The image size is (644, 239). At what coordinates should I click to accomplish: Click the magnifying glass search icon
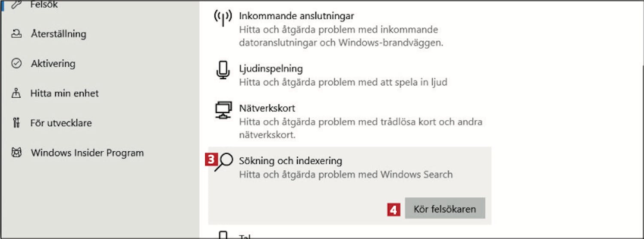(x=224, y=162)
